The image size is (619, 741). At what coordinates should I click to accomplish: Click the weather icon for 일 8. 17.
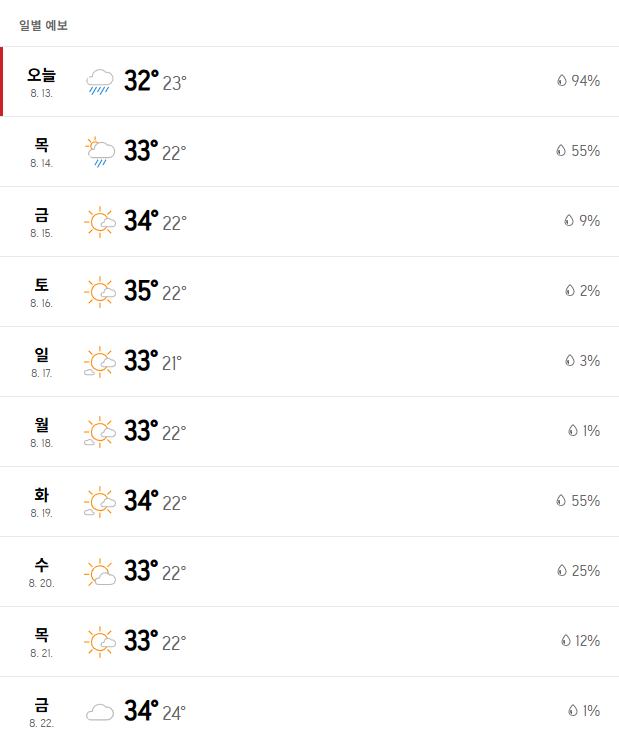click(x=100, y=362)
